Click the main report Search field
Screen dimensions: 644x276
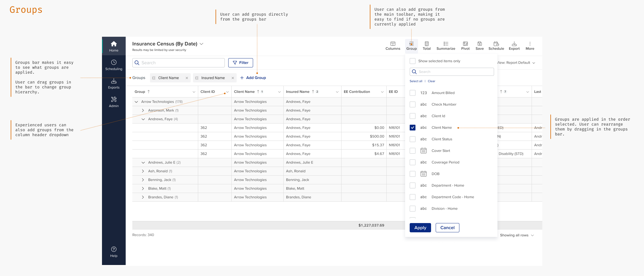point(179,63)
